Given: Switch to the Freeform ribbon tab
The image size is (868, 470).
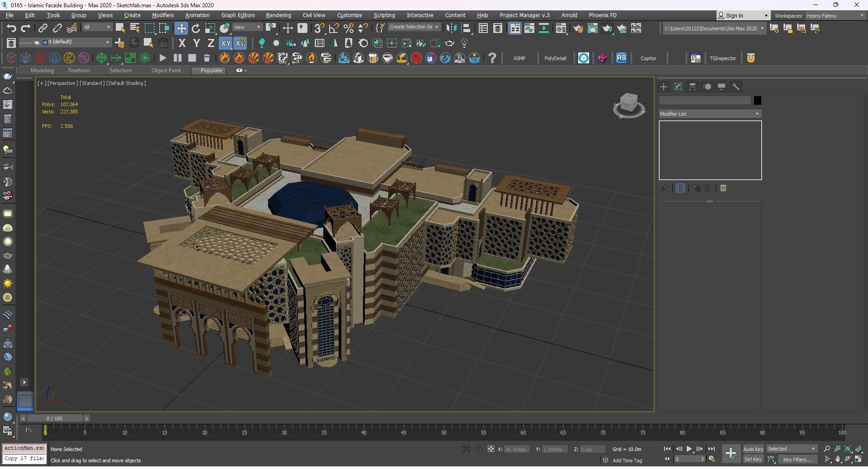Looking at the screenshot, I should click(79, 70).
